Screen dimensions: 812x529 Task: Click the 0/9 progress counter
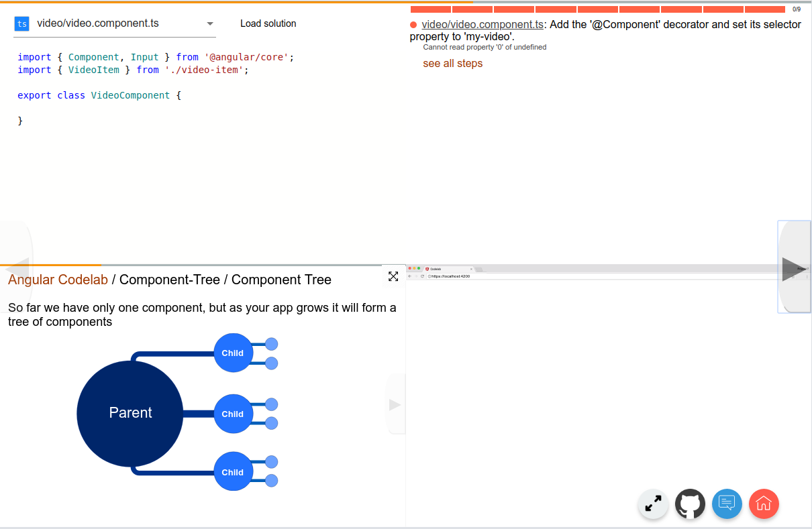(x=797, y=9)
